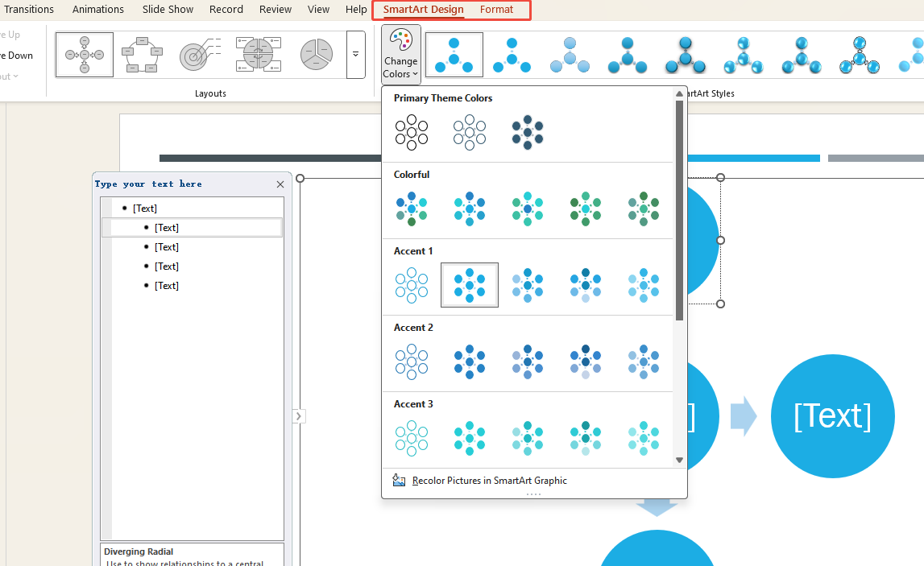Click the scroll down arrow in color gallery
Screen dimensions: 924x566
679,461
